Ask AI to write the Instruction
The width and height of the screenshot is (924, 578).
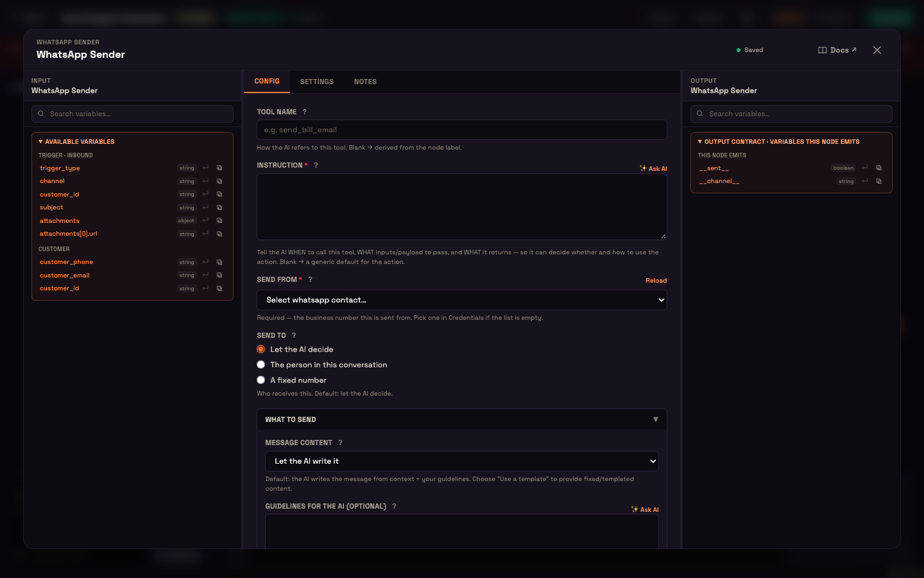tap(653, 168)
